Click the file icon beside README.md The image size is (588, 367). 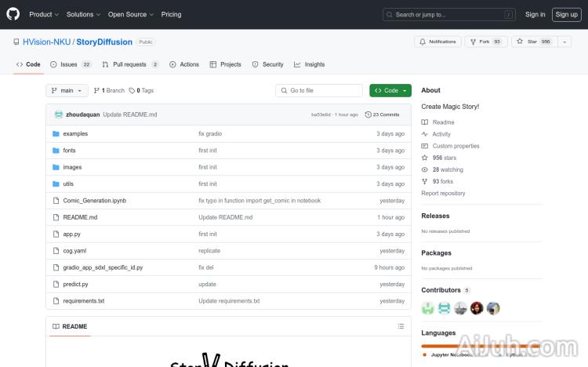[56, 217]
